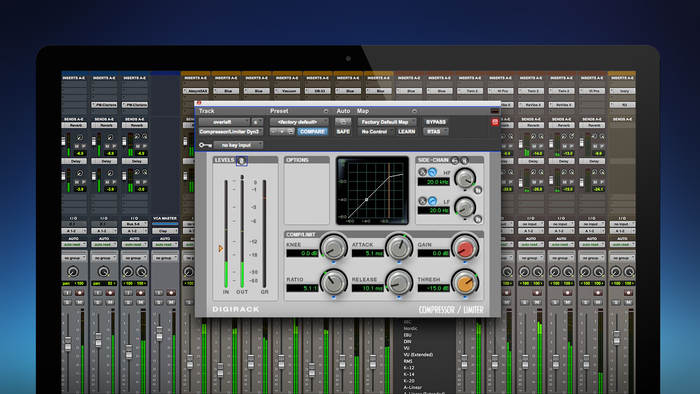The image size is (700, 394).
Task: Click the HF filter in/out button beside the HF knob
Action: (478, 190)
